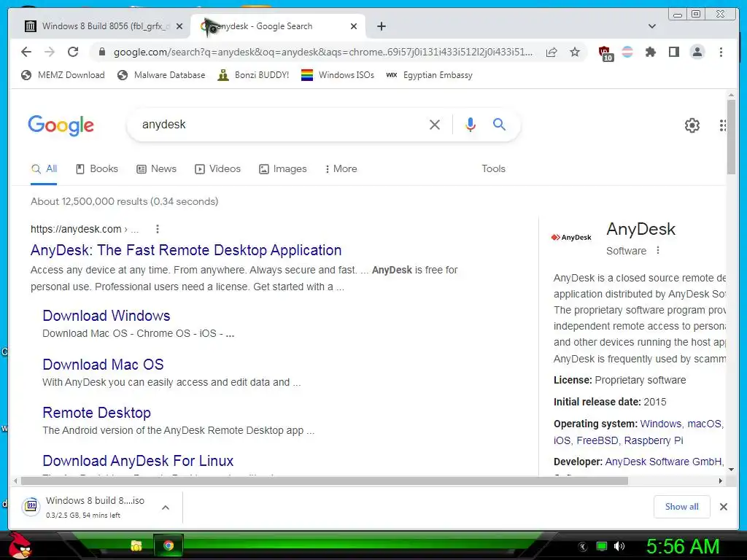Open more options beside AnyDesk Software label
The width and height of the screenshot is (747, 560).
(x=658, y=251)
